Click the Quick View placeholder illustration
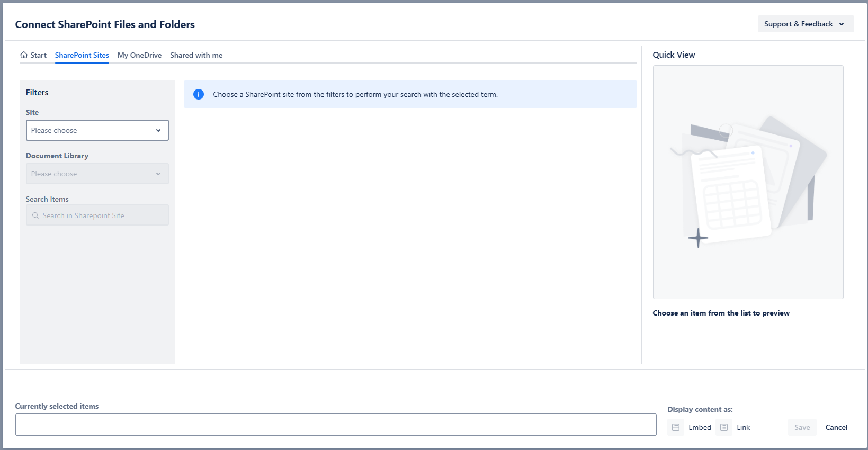Viewport: 868px width, 450px height. pos(748,182)
